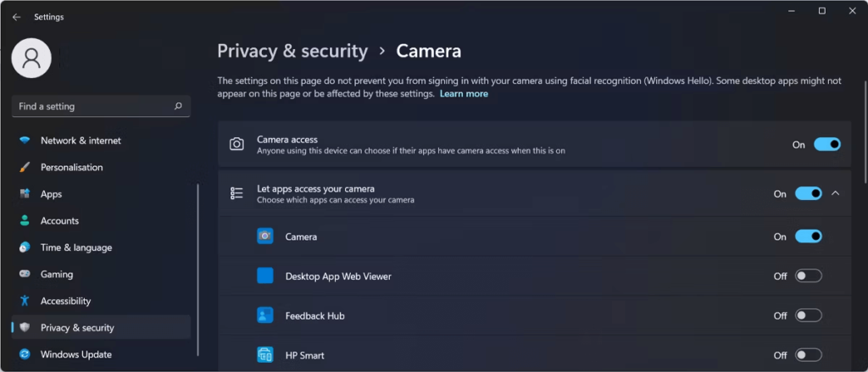The width and height of the screenshot is (868, 372).
Task: Click the Desktop App Web Viewer icon
Action: click(265, 275)
